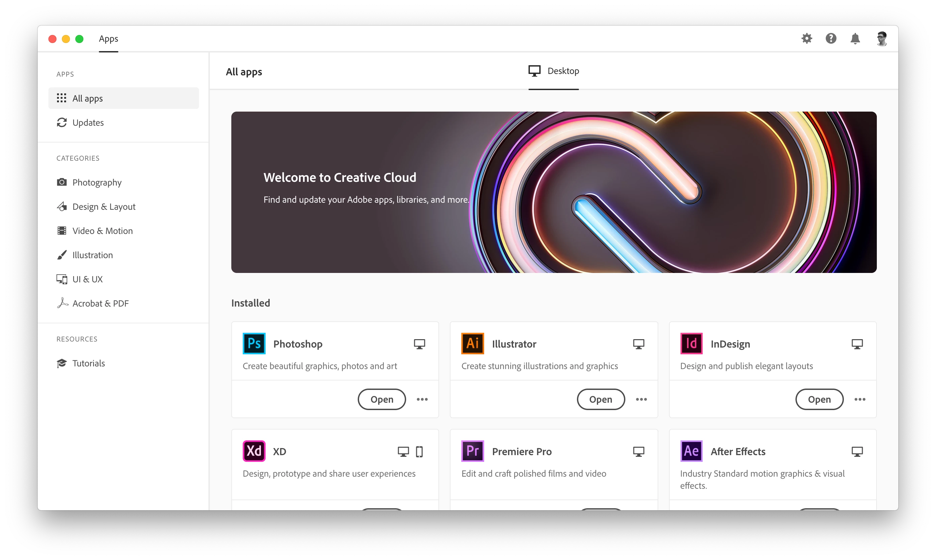Viewport: 936px width, 560px height.
Task: Expand Illustrator's more options ellipsis
Action: 641,399
